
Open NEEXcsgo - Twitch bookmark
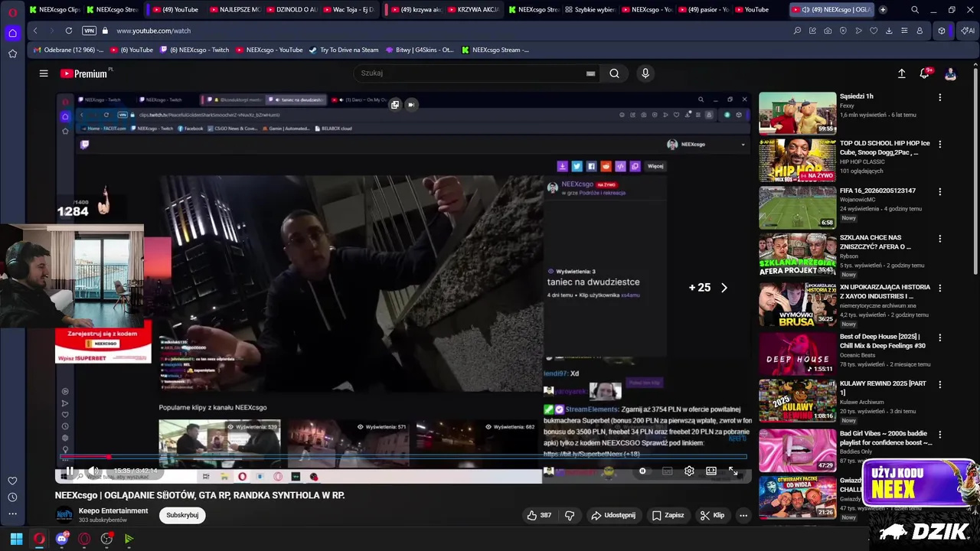[x=194, y=50]
